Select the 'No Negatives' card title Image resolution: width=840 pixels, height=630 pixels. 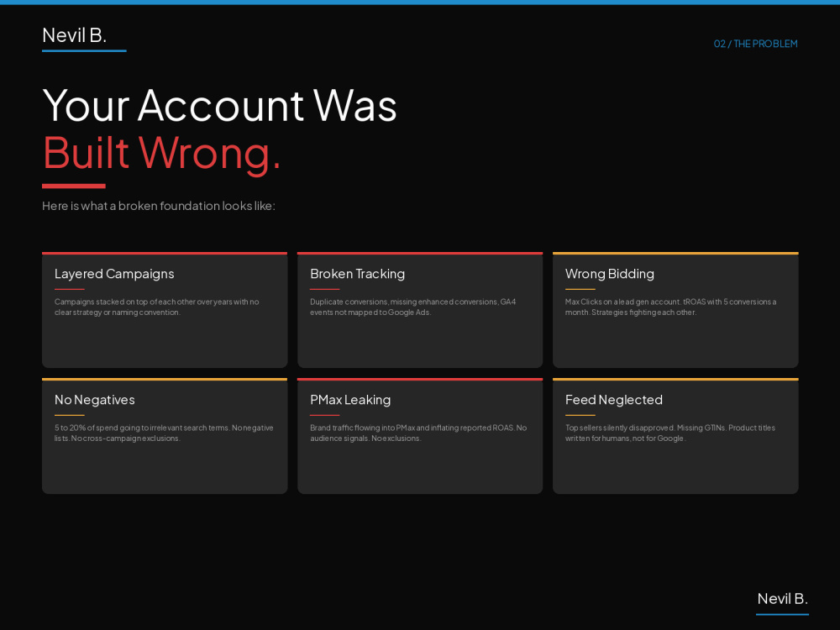coord(95,400)
